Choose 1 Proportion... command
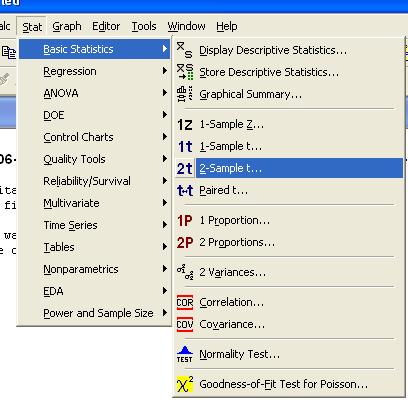The image size is (408, 409). [x=289, y=220]
